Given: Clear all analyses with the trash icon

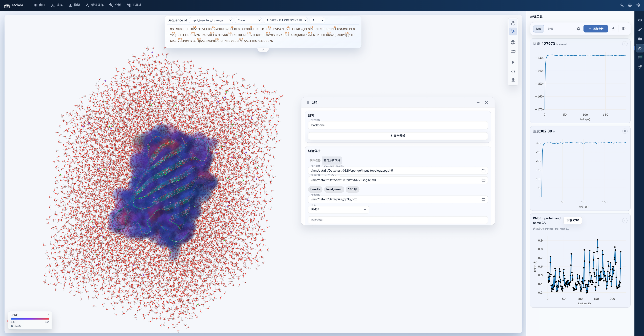Looking at the screenshot, I should 624,29.
